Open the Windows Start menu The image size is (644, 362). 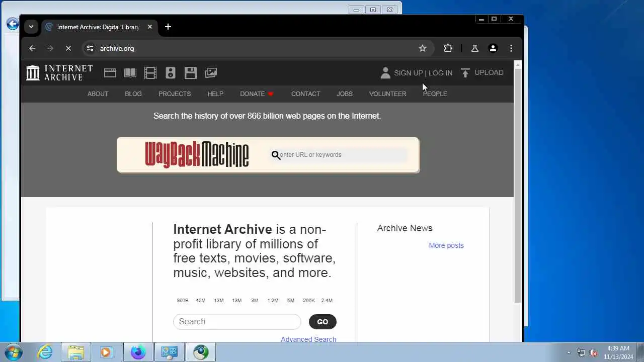14,352
